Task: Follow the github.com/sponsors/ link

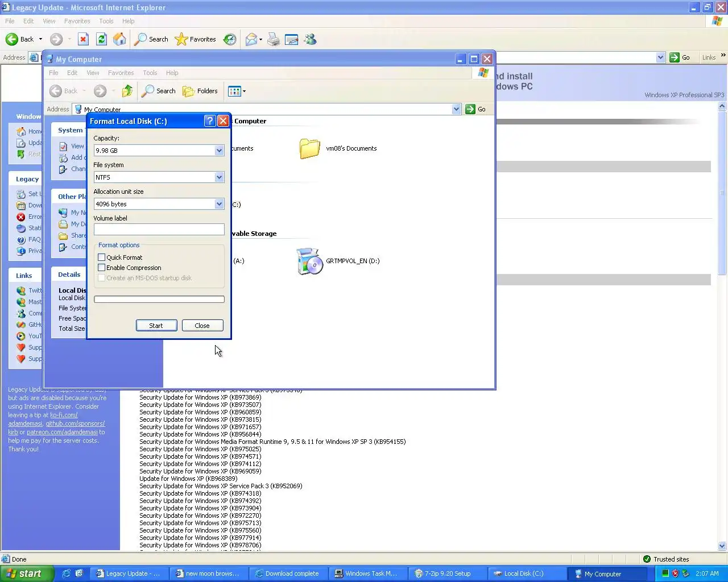Action: pyautogui.click(x=76, y=423)
